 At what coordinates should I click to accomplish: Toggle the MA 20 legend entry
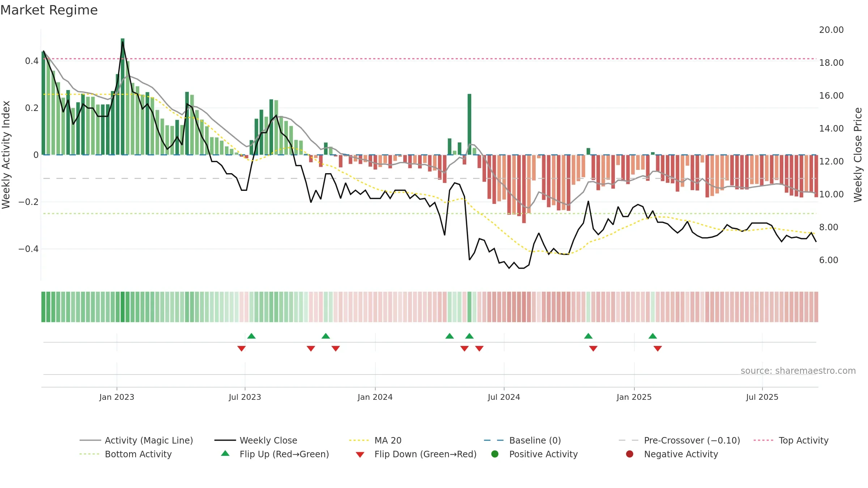click(x=375, y=440)
